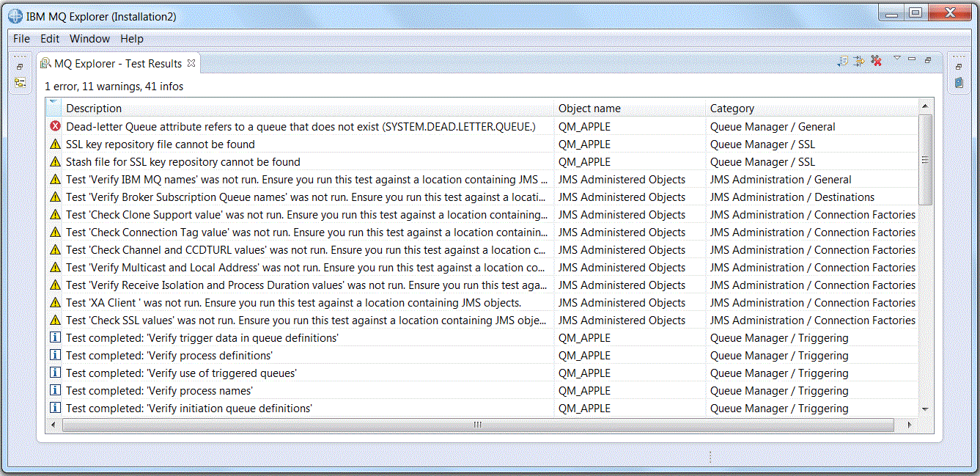Click warning icon beside 'Verify Multicast and Local Address'
The width and height of the screenshot is (980, 476).
[55, 267]
